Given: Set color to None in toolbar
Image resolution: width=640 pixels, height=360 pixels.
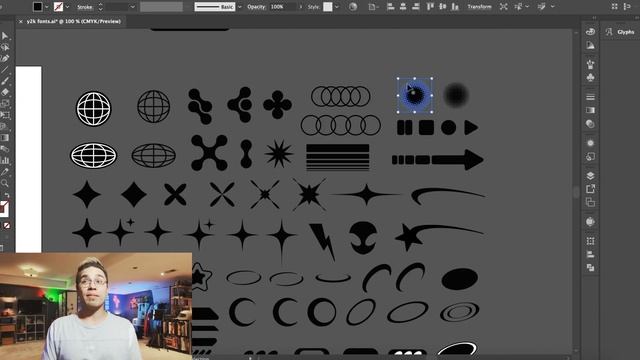Looking at the screenshot, I should point(7,225).
